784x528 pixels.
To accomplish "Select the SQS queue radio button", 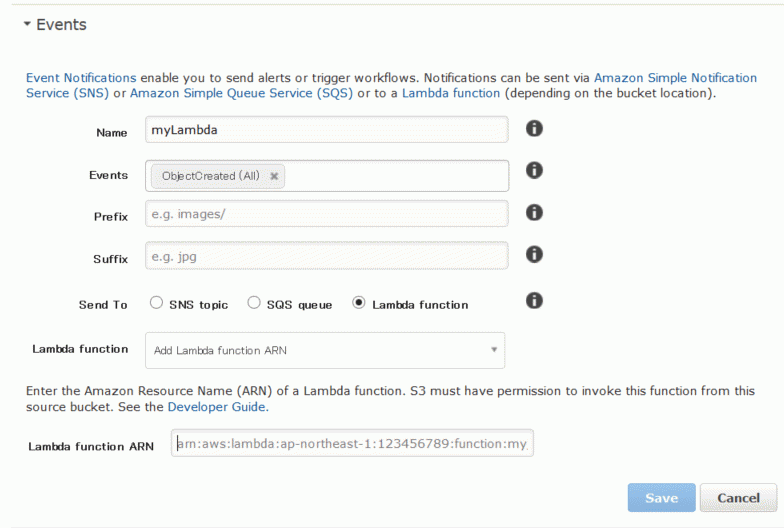I will (254, 302).
